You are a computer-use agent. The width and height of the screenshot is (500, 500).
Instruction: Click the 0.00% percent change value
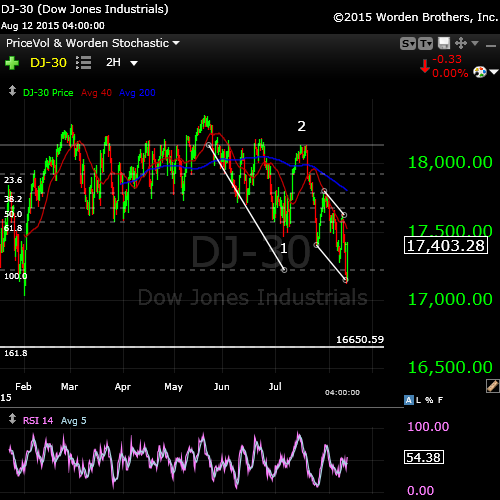click(450, 73)
